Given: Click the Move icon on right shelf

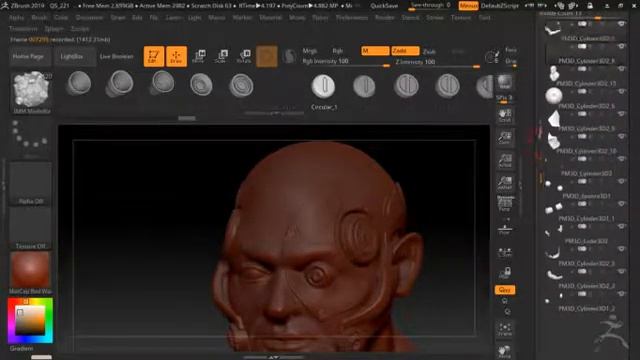Looking at the screenshot, I should (505, 352).
